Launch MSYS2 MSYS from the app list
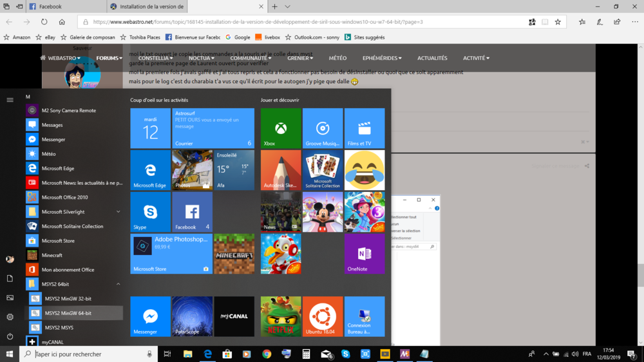Image resolution: width=644 pixels, height=362 pixels. (74, 327)
